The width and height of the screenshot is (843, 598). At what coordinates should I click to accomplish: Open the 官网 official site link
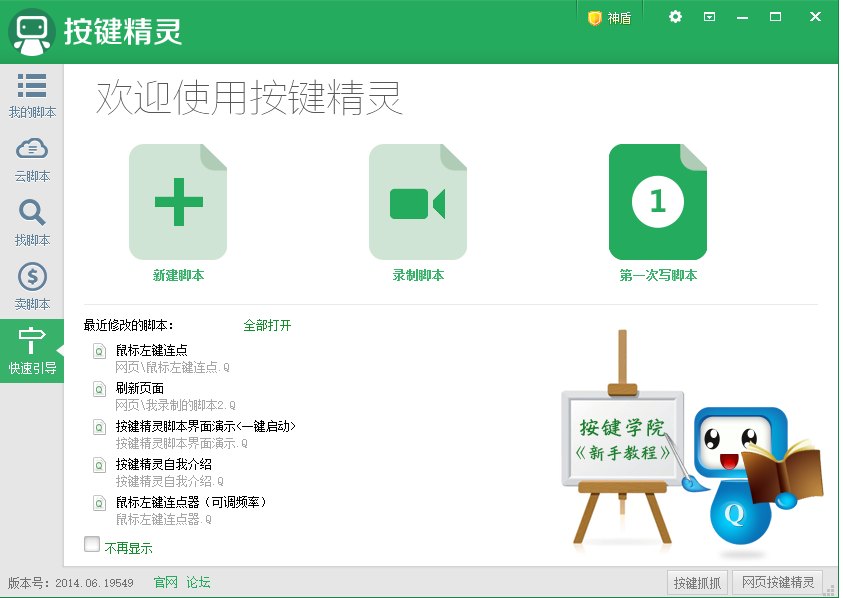(166, 582)
